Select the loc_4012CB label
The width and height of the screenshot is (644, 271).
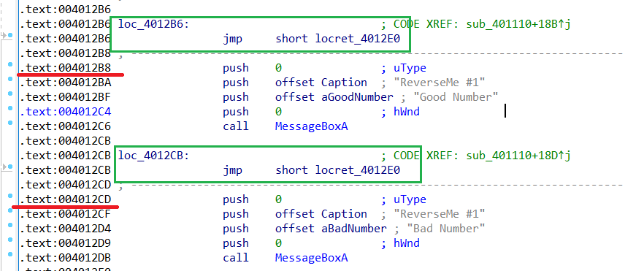tap(153, 156)
